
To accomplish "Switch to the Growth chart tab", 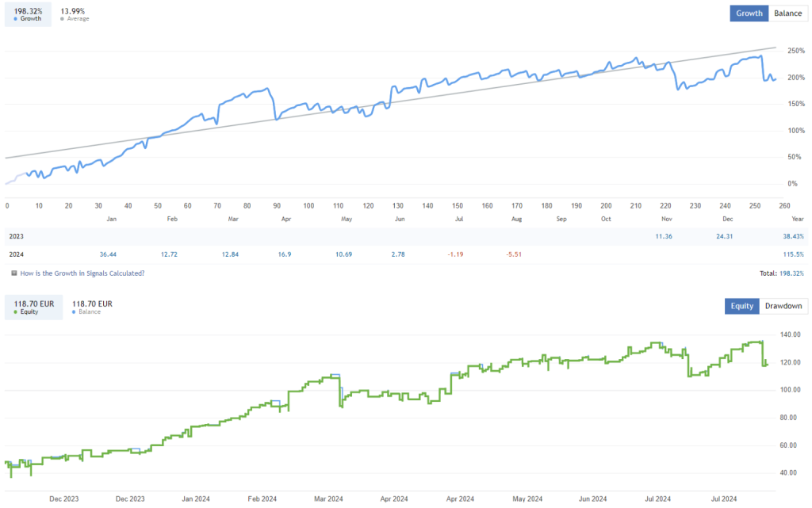I will 749,13.
